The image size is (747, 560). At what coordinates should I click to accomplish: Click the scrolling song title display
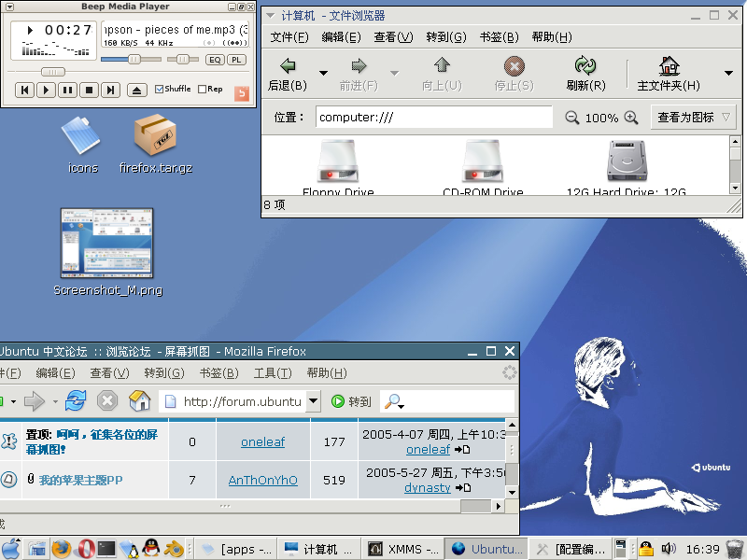point(175,30)
